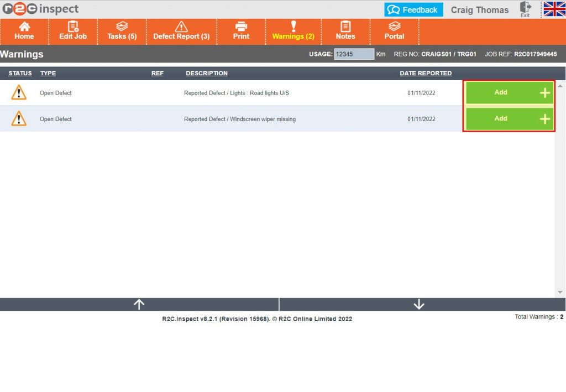Select the UK flag language option
Viewport: 566px width, 392px height.
[553, 9]
